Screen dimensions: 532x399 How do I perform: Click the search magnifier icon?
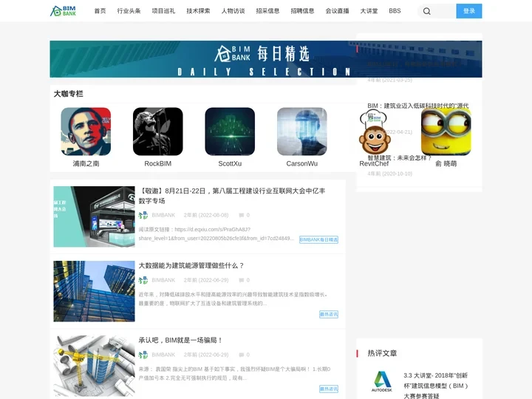pyautogui.click(x=427, y=11)
